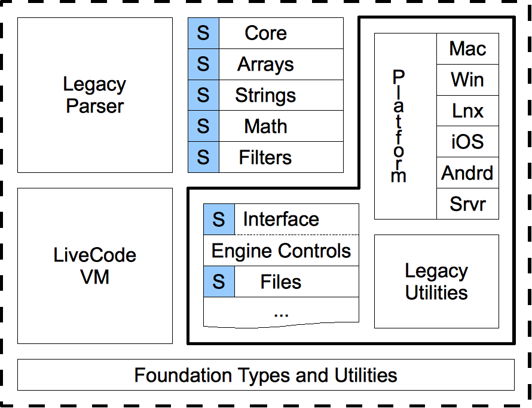Select the Win platform cell
532x408 pixels.
click(467, 80)
